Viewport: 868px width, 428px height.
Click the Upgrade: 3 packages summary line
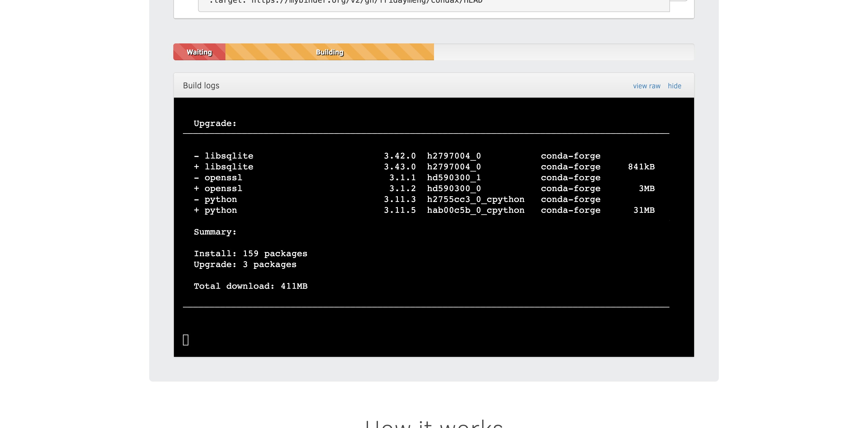[245, 264]
